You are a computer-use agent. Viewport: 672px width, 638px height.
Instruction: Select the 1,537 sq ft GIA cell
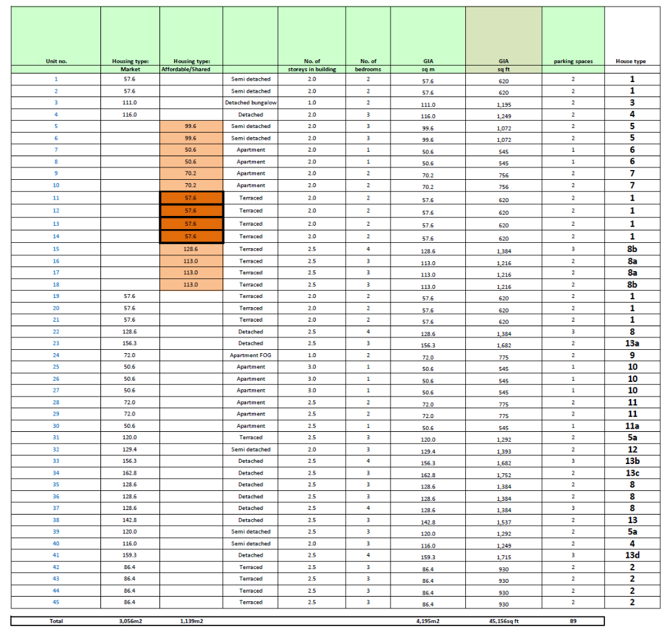click(503, 521)
